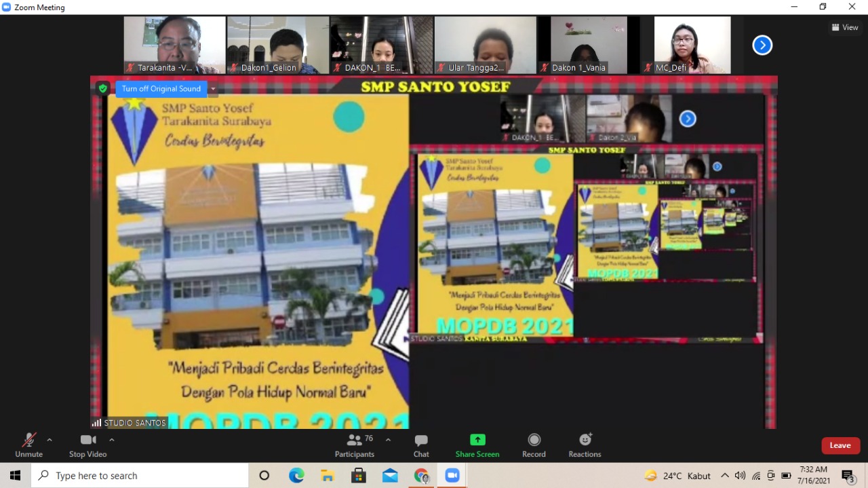Select Dakon1_Gelion participant video thumbnail
Screen dimensions: 868x488
[278, 45]
